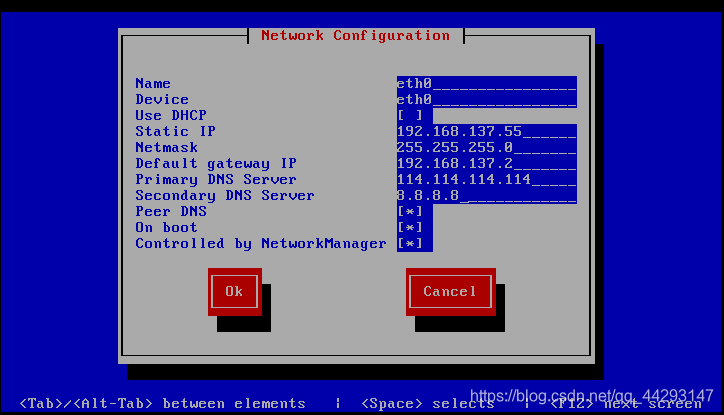Click the Default gateway IP label

(x=216, y=163)
